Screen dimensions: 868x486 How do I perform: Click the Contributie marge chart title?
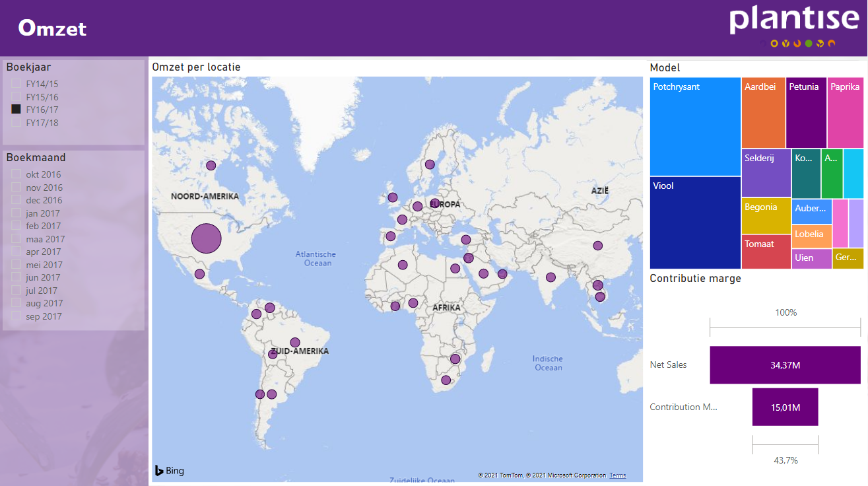(x=695, y=278)
